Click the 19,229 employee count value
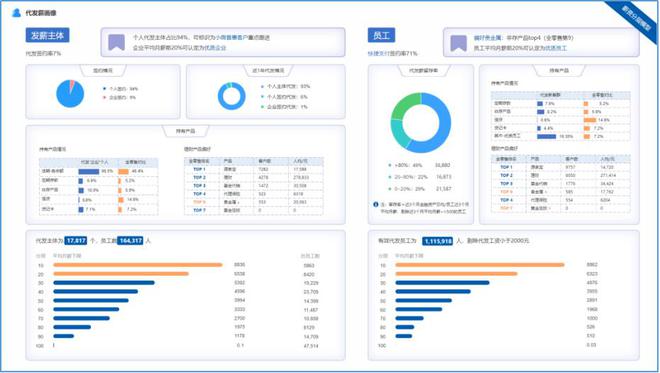The width and height of the screenshot is (660, 373). 311,283
